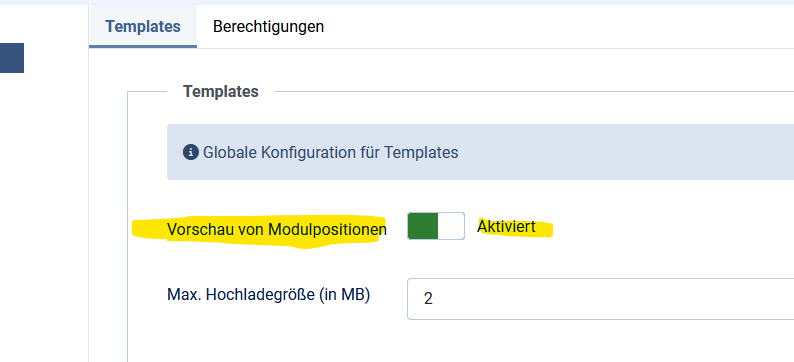Click the empty space below the upload size field
The height and width of the screenshot is (362, 794).
pos(456,342)
